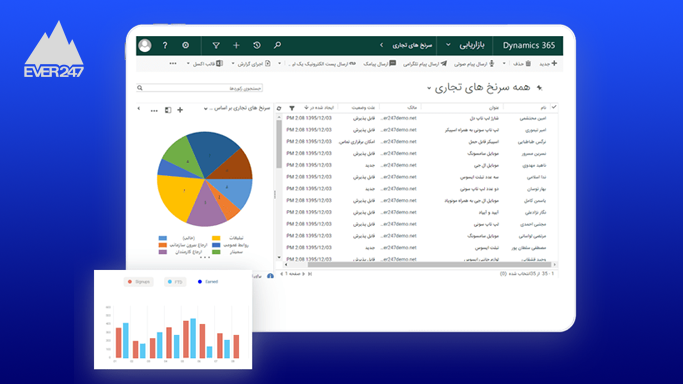
Task: Click topic تبلت ایسوس cell
Action: coord(487,248)
